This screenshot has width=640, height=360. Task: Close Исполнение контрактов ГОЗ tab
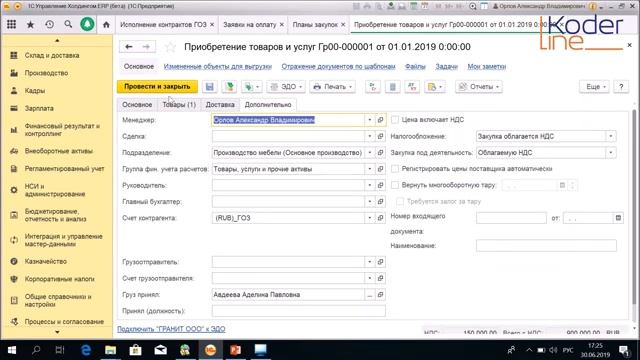click(212, 25)
